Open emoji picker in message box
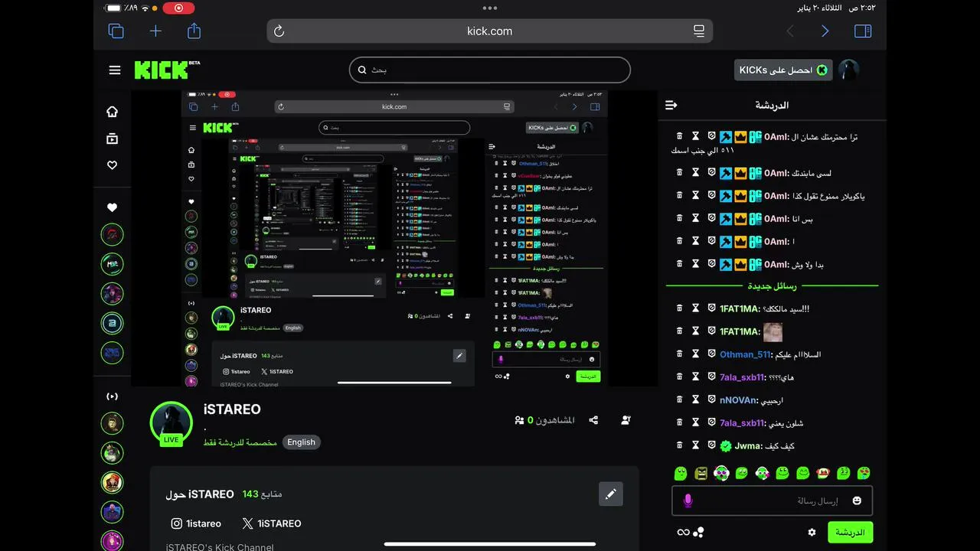The height and width of the screenshot is (551, 980). coord(857,500)
